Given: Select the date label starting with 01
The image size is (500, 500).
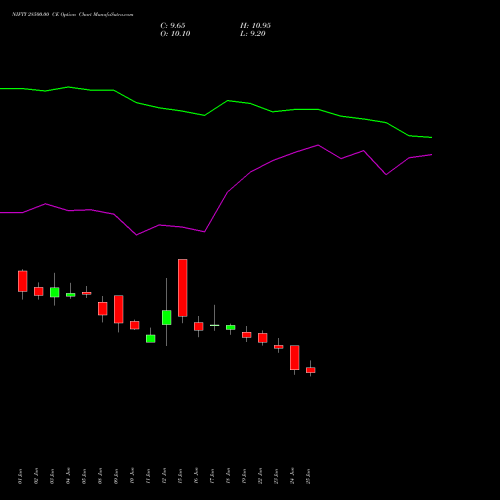Looking at the screenshot, I should coord(20,476).
